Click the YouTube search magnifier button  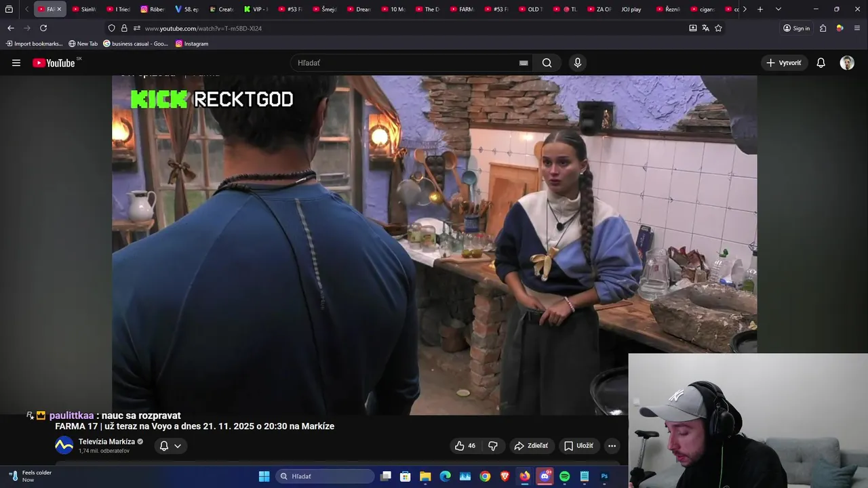(547, 63)
